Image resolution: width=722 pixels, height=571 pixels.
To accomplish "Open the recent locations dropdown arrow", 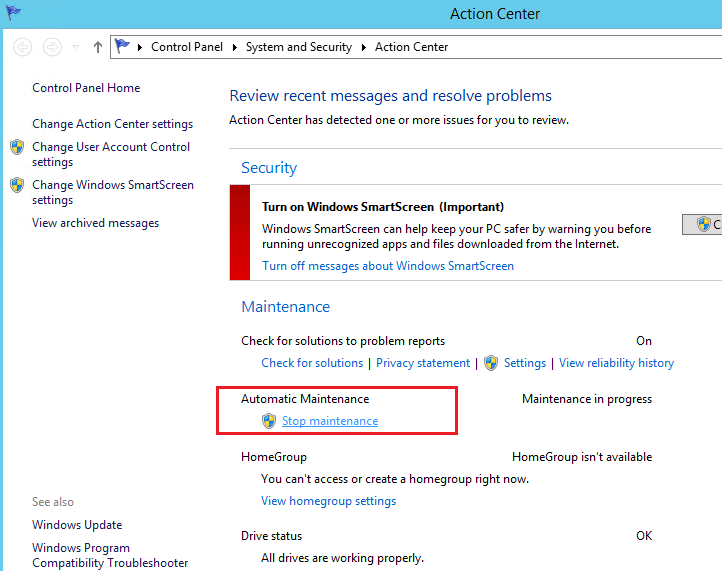I will pos(76,47).
